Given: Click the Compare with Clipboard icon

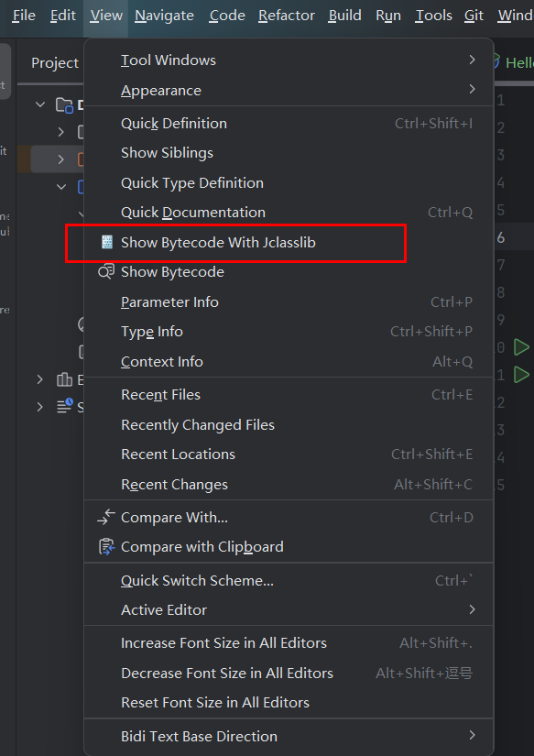Looking at the screenshot, I should pos(106,547).
